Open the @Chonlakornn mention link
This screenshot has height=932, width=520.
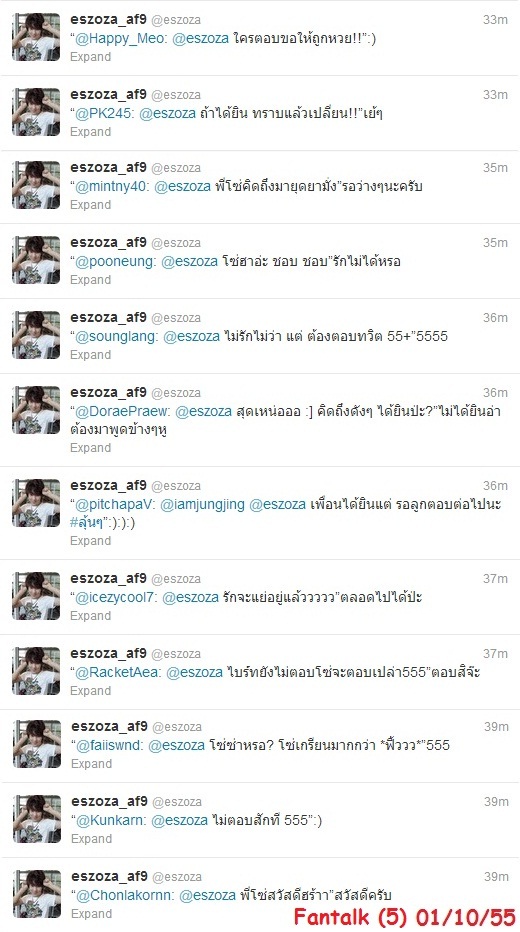(x=125, y=895)
